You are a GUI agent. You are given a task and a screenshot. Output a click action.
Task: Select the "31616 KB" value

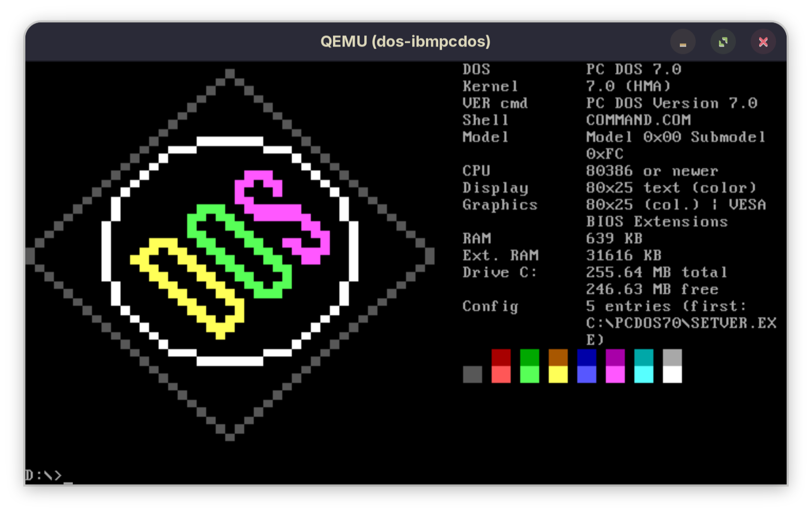coord(624,255)
